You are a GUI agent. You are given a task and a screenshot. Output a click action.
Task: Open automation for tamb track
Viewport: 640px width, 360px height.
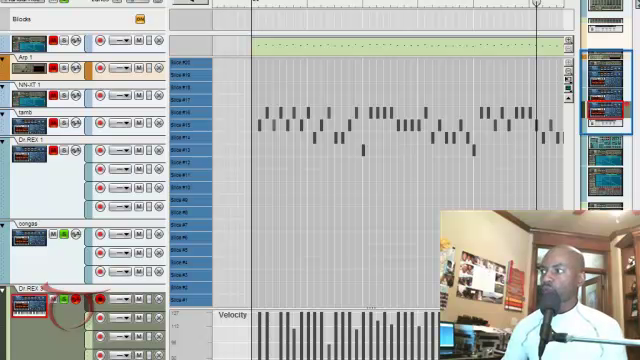click(x=76, y=123)
